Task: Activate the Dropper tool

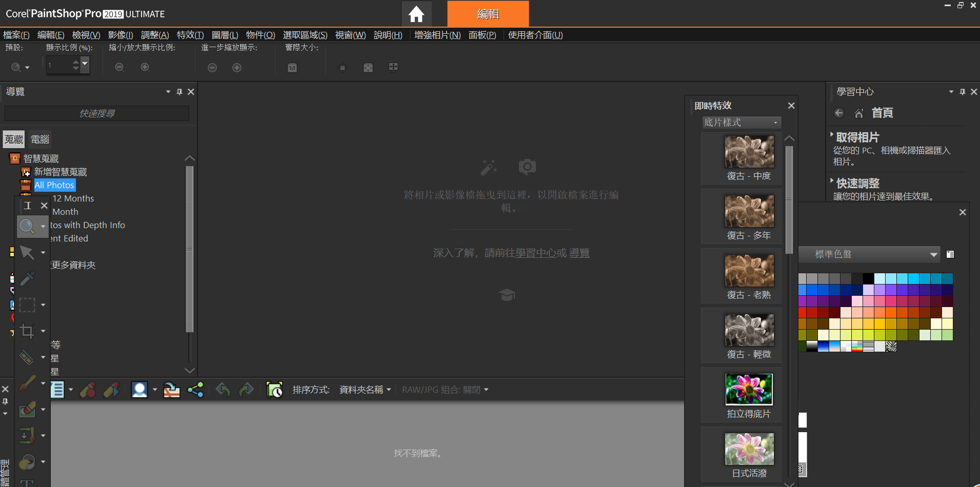Action: 27,278
